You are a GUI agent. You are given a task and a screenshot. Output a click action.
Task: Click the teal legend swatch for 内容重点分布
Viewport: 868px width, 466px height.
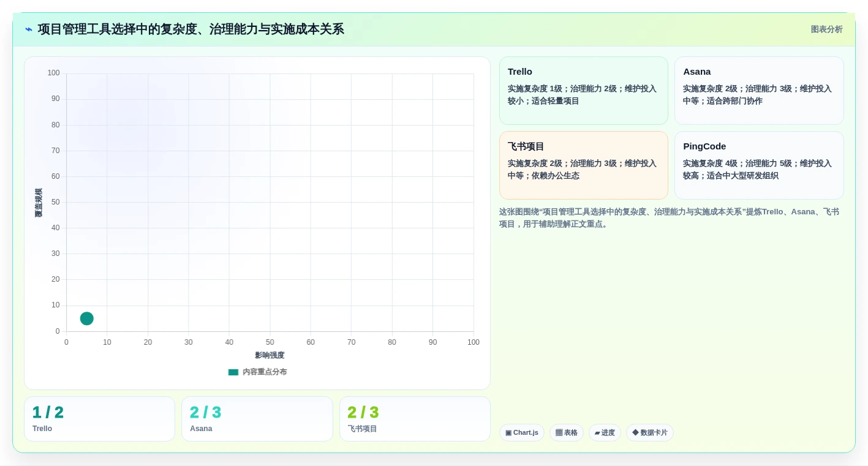pyautogui.click(x=233, y=372)
